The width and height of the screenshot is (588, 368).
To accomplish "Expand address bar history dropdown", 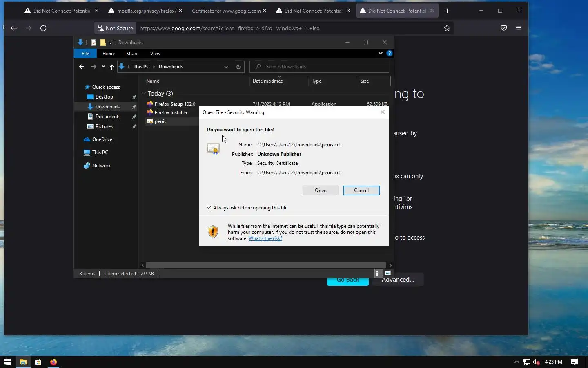I will point(226,67).
